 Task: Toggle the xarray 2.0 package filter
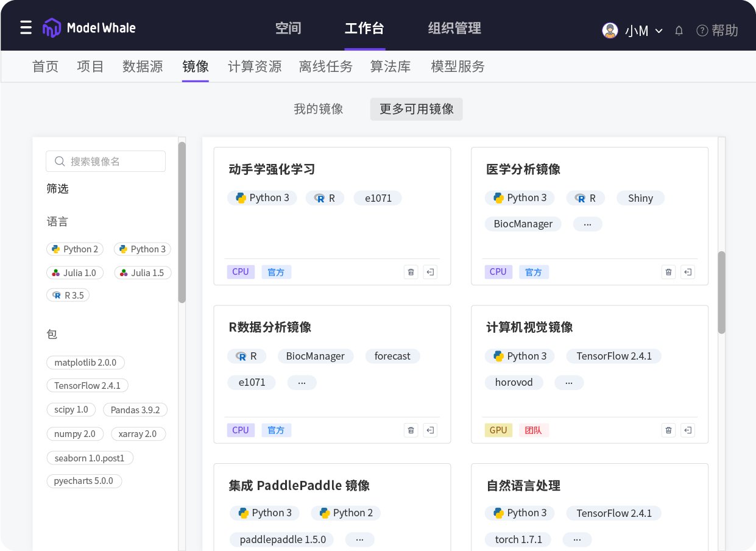[138, 434]
